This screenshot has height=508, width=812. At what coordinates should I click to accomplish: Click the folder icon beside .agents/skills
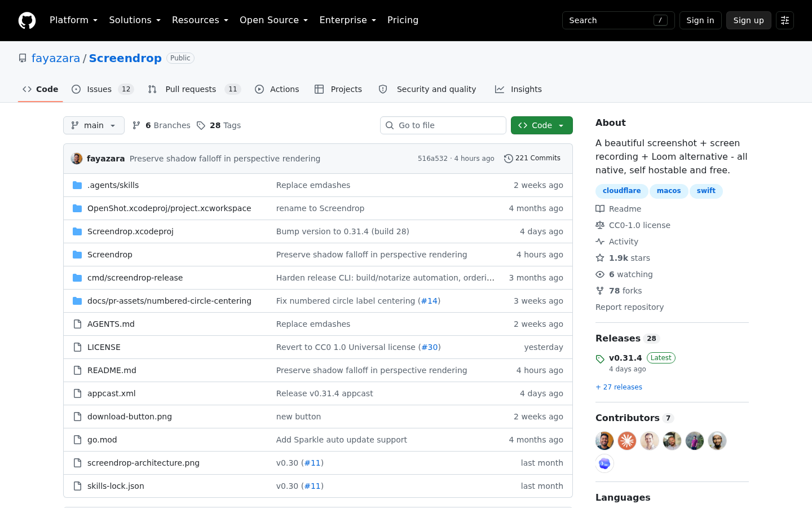77,185
